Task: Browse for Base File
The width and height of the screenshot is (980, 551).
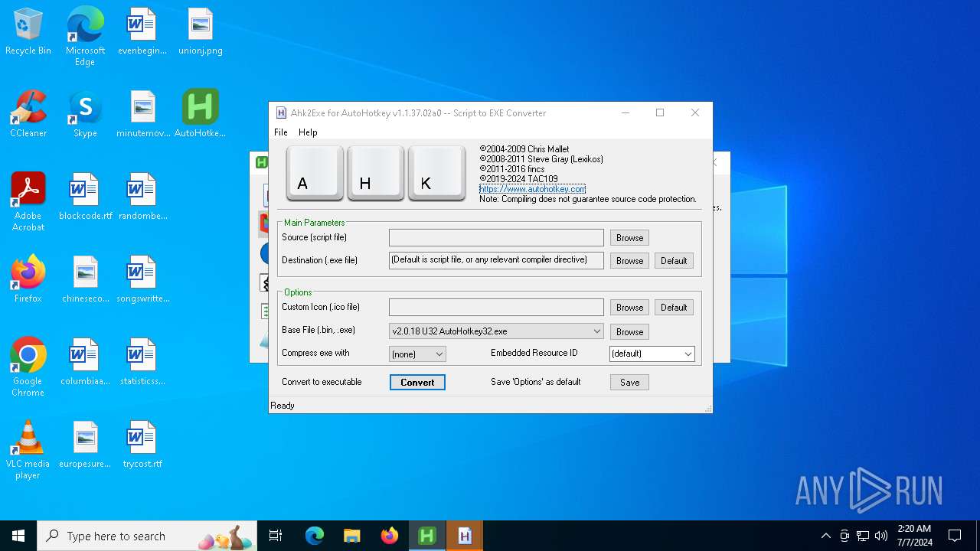Action: click(x=629, y=332)
